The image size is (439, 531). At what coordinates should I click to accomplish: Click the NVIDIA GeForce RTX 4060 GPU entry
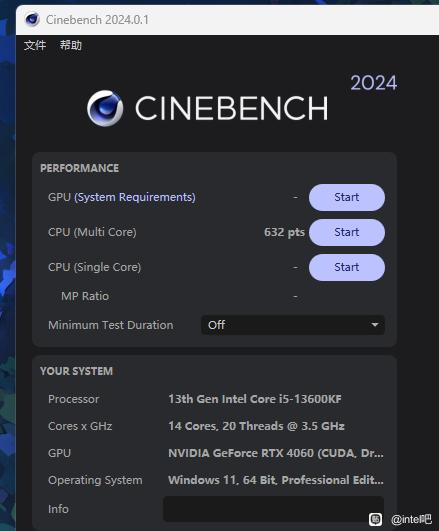coord(276,453)
